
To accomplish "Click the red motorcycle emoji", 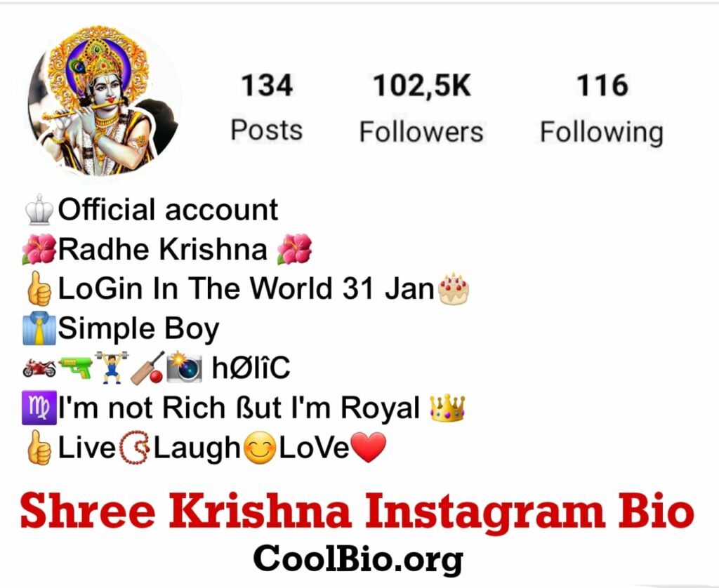I will click(x=39, y=368).
